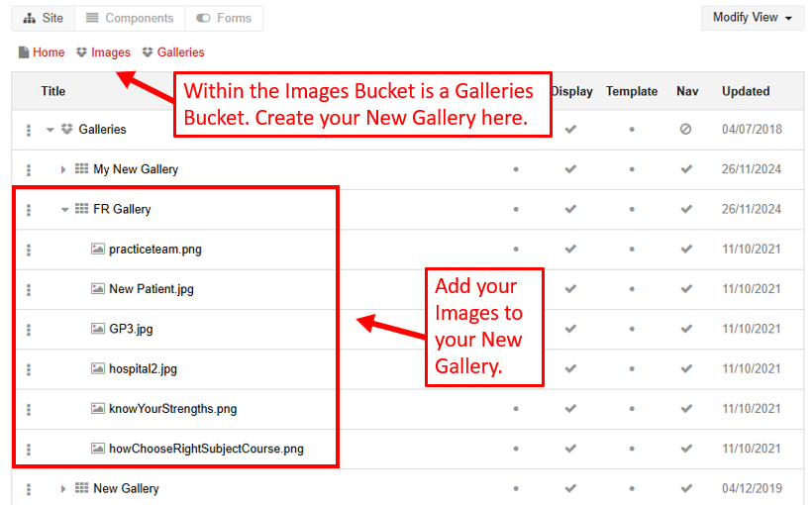Sort by the Updated column header
The width and height of the screenshot is (812, 505).
point(746,91)
